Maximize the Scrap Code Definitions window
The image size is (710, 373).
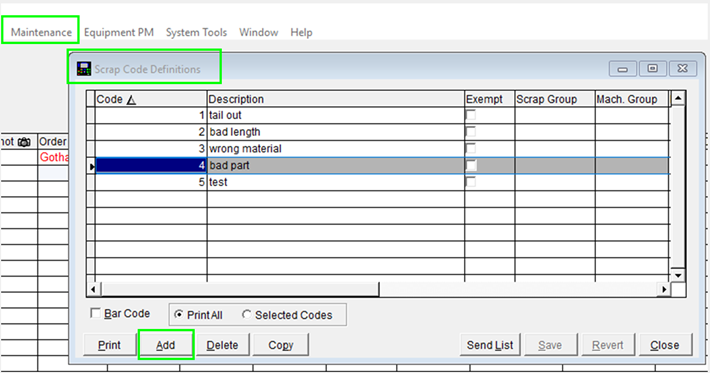click(652, 69)
